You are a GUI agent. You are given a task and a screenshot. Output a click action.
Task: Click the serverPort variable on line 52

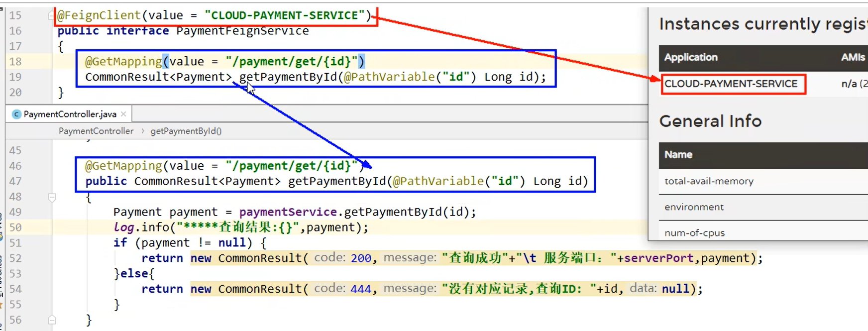point(658,258)
